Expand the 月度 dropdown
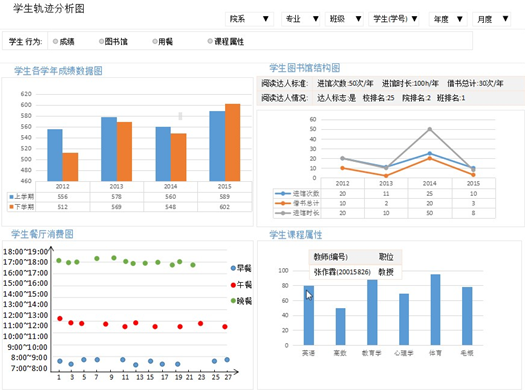This screenshot has width=525, height=391. 492,19
